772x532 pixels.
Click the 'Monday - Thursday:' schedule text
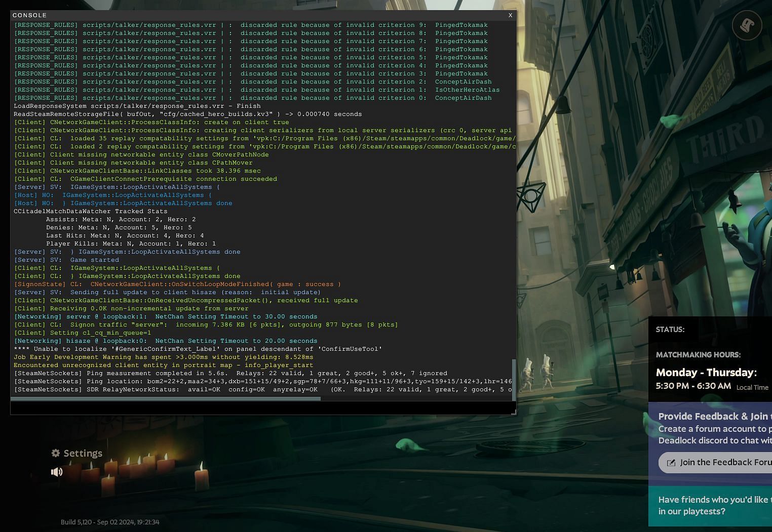pos(706,373)
